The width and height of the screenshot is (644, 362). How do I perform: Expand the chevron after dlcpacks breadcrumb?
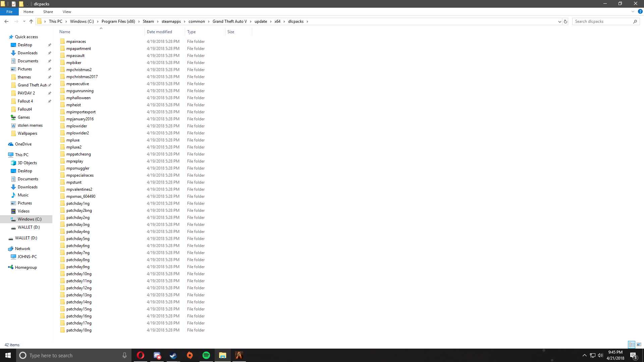tap(307, 21)
